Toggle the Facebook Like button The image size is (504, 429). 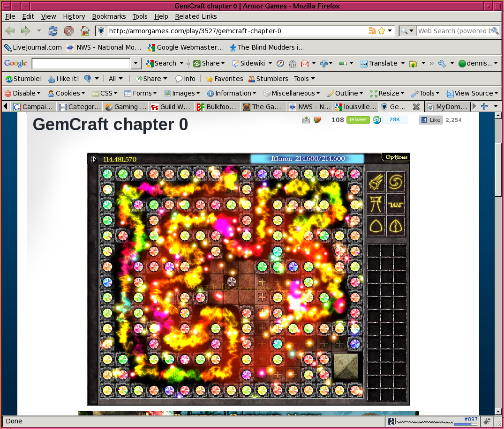pyautogui.click(x=430, y=120)
